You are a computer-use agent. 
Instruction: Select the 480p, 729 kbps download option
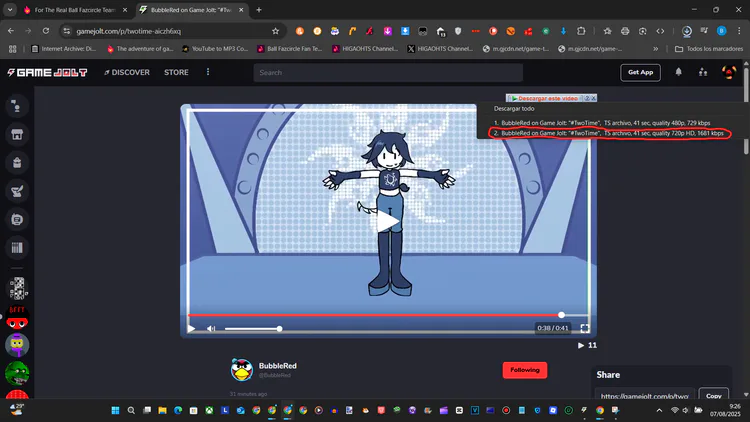tap(602, 123)
